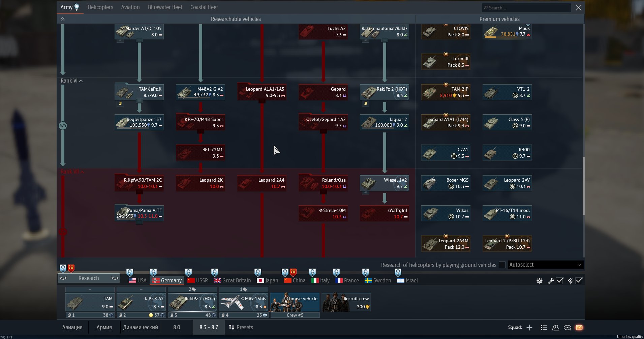The image size is (644, 339).
Task: Open the contacts (two people) icon
Action: pyautogui.click(x=556, y=328)
